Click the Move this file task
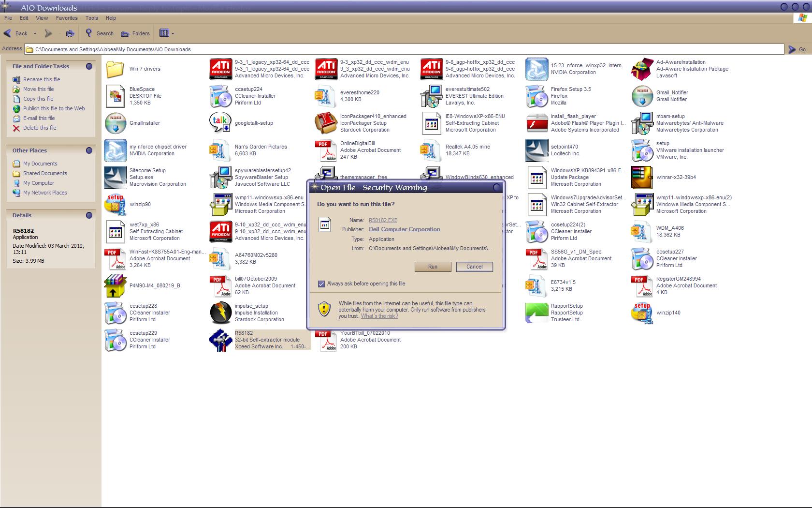 (x=39, y=89)
